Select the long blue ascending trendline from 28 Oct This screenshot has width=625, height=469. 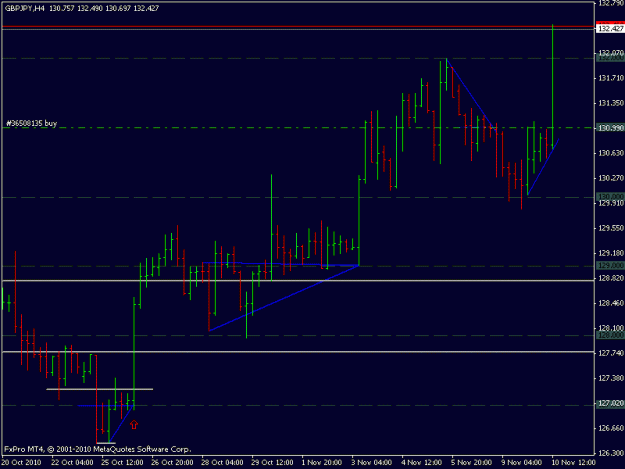click(x=284, y=298)
